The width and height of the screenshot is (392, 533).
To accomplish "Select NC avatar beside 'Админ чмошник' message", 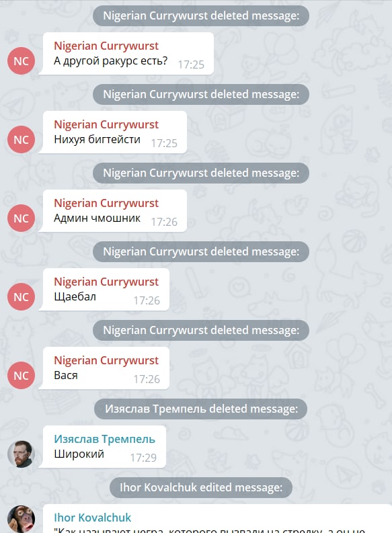I will pyautogui.click(x=21, y=218).
